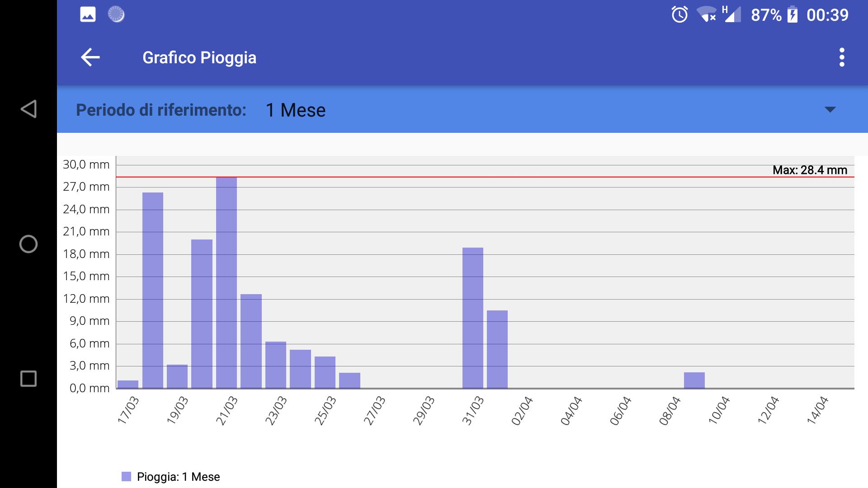The image size is (868, 488).
Task: Open the image notification icon
Action: pos(88,14)
